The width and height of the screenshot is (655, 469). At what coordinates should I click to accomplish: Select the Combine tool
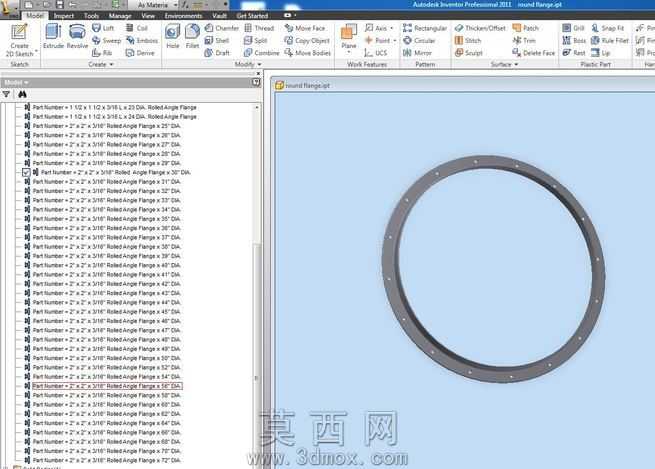coord(261,53)
